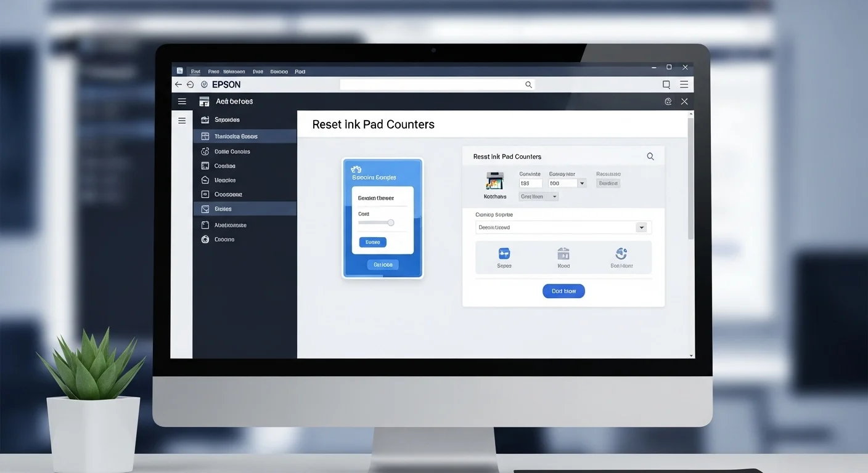Screen dimensions: 868x473
Task: Select 'Eteites' in the sidebar
Action: point(245,209)
